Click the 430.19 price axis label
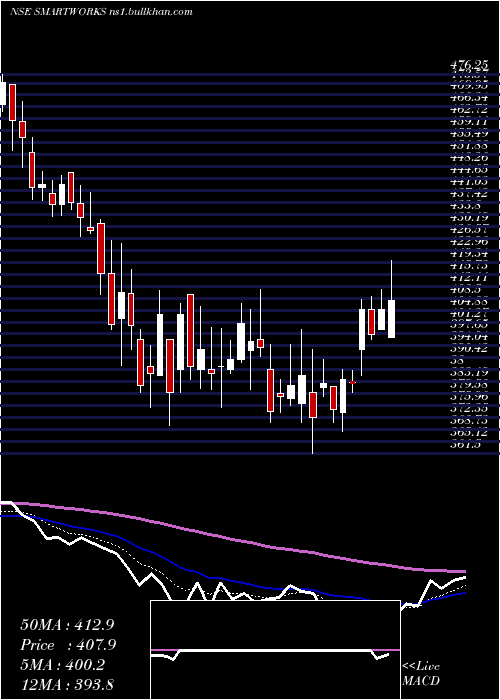Image resolution: width=500 pixels, height=700 pixels. pos(469,217)
